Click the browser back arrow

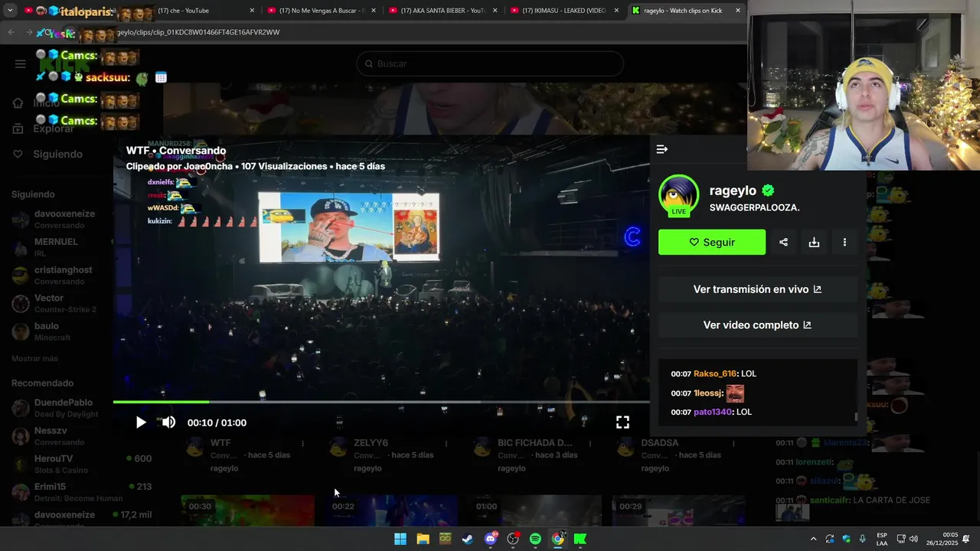(11, 32)
